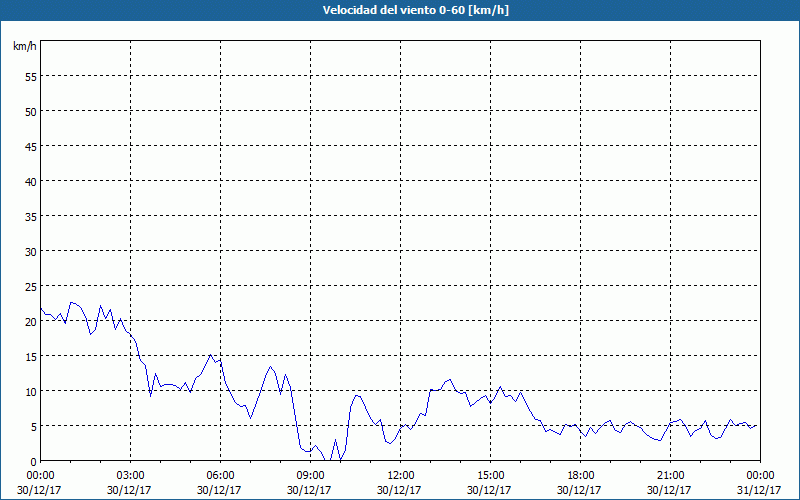Select the 40 value on the vertical axis
The width and height of the screenshot is (800, 500).
pos(31,182)
